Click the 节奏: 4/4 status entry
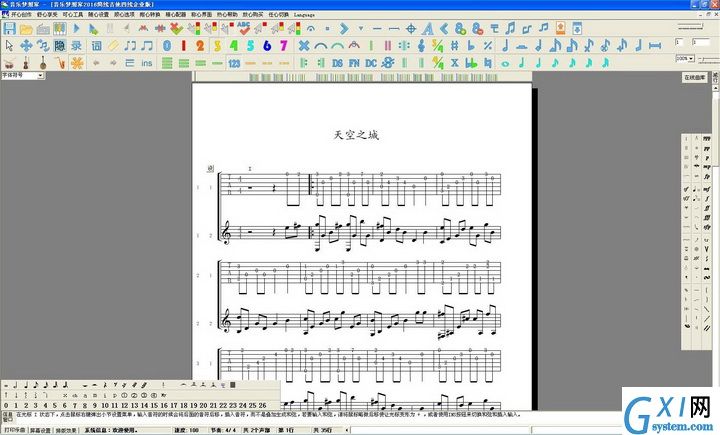Screen dimensions: 720x435 click(224, 430)
